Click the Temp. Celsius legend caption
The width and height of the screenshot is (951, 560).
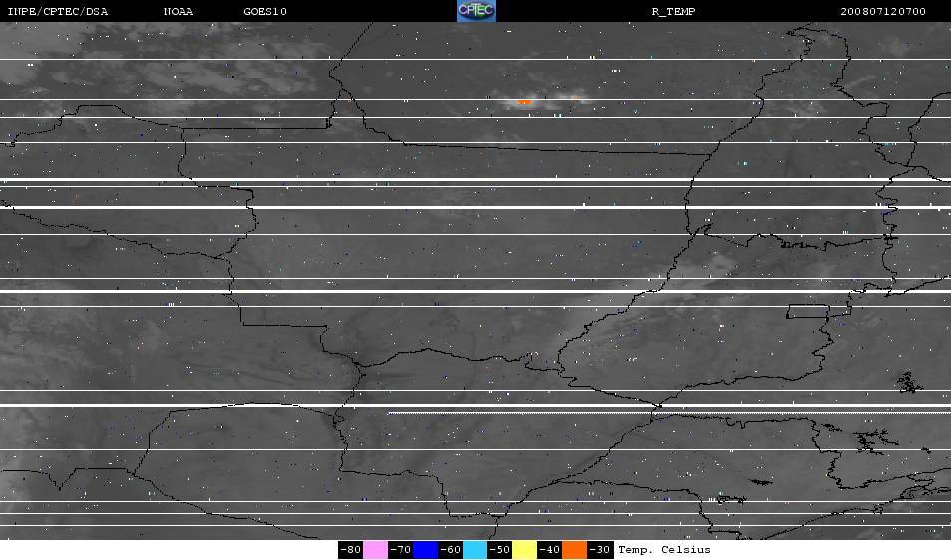(x=664, y=550)
